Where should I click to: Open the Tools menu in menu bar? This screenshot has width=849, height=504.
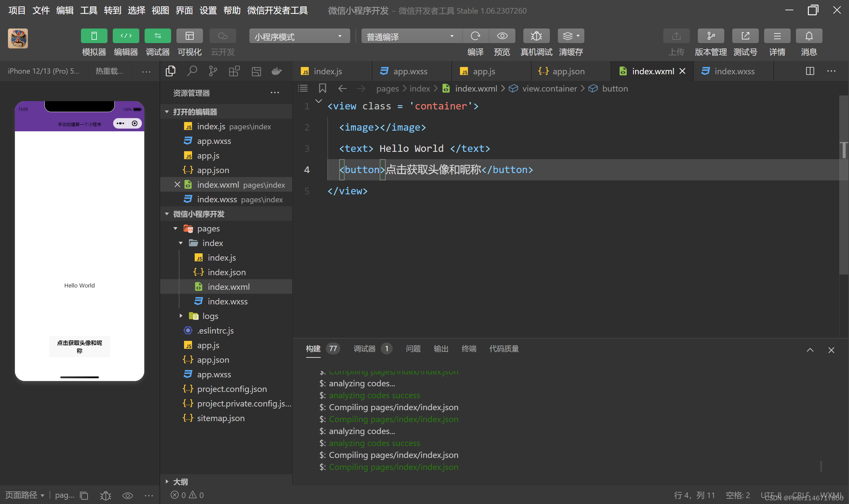(x=89, y=11)
